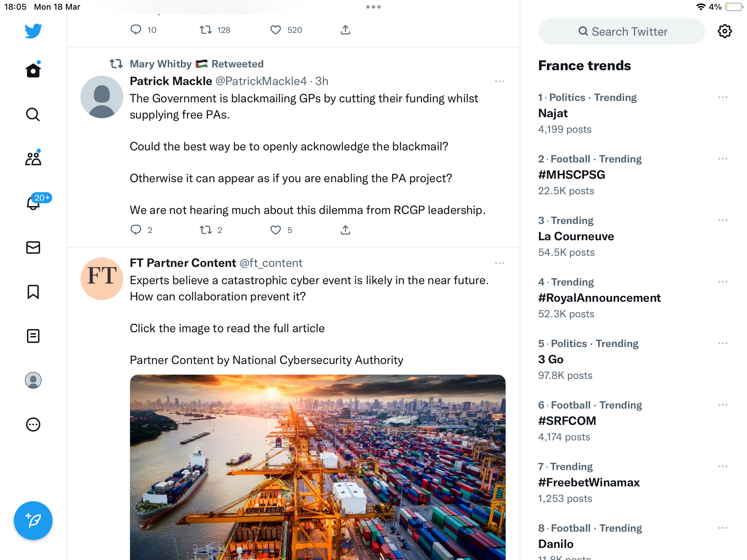Open the #RoyalAnnouncement trend
This screenshot has height=560, width=747.
pos(599,298)
